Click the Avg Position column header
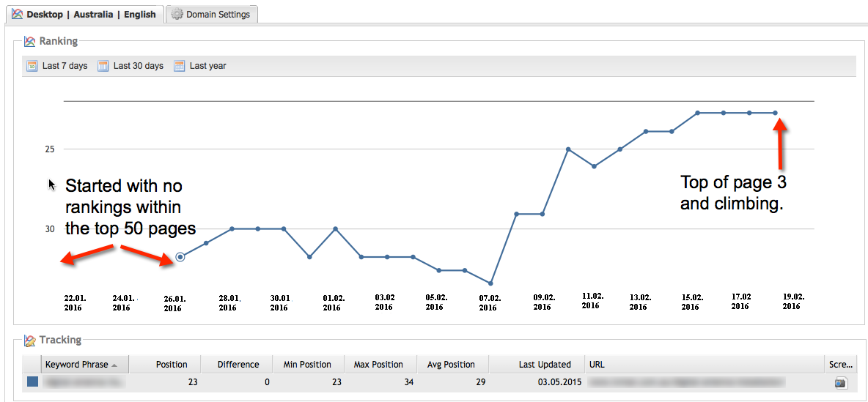Screen dimensions: 868x402 tap(451, 364)
